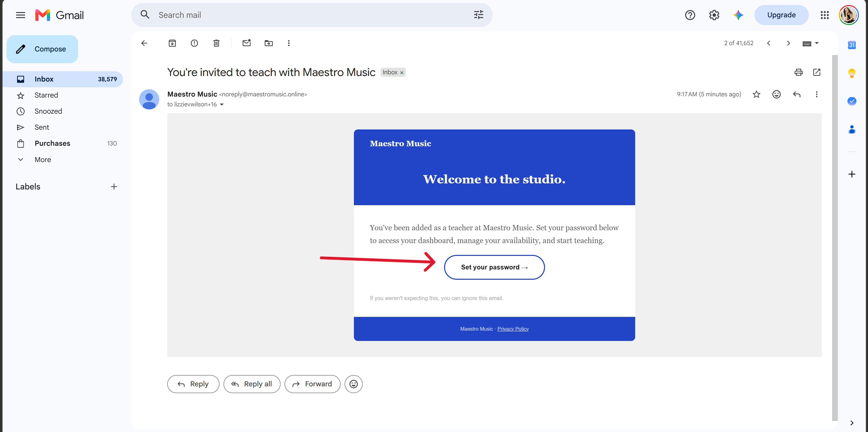
Task: Click the Forward button
Action: point(312,384)
